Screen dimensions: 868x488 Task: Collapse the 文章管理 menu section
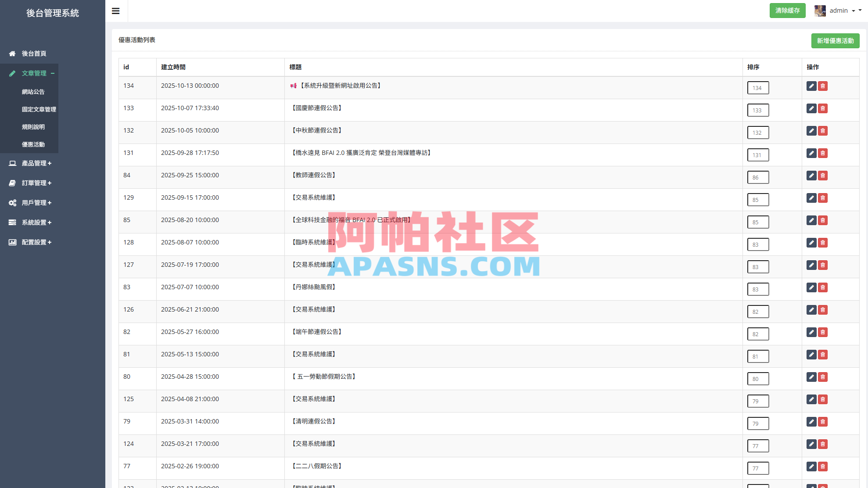34,73
